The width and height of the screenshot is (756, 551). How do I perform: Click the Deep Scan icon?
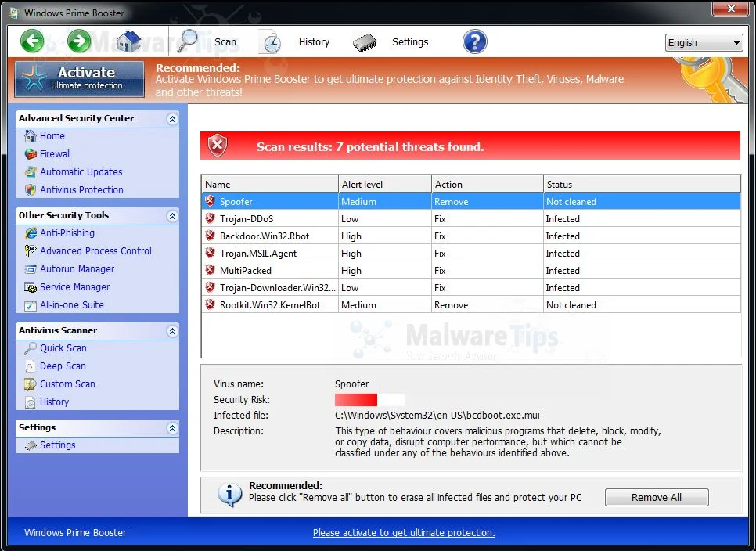(31, 366)
